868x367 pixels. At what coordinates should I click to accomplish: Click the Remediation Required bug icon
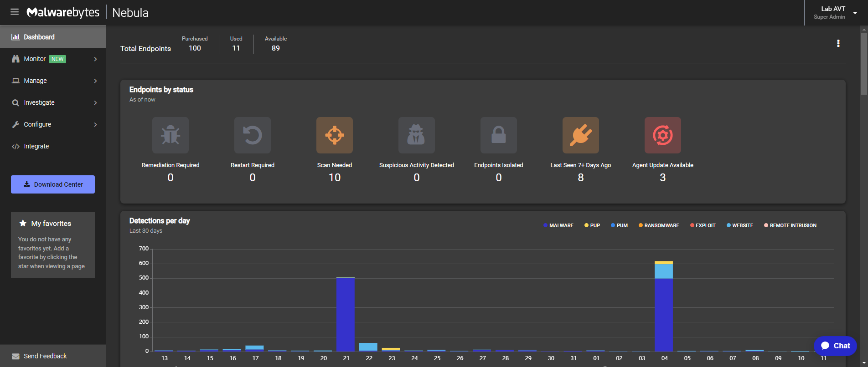pos(170,135)
